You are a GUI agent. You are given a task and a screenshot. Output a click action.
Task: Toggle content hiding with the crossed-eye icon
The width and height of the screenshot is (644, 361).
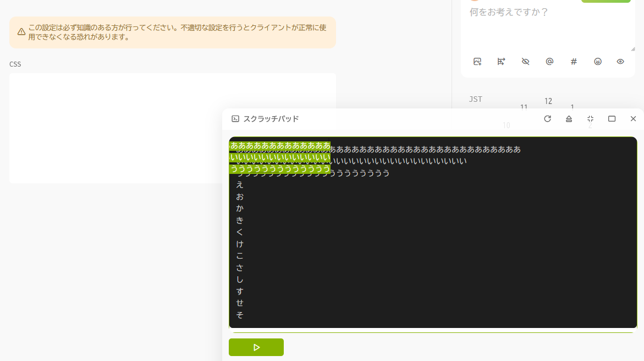525,61
